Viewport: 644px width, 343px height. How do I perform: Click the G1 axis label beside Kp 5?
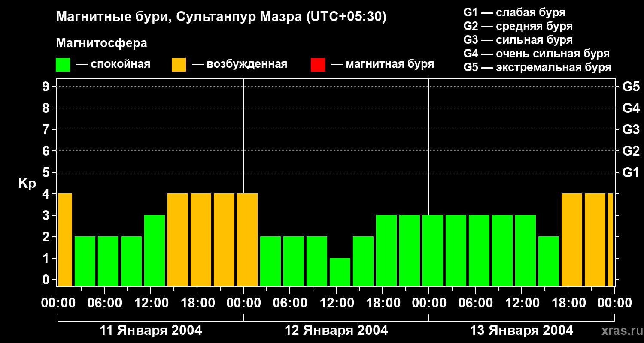coord(631,172)
